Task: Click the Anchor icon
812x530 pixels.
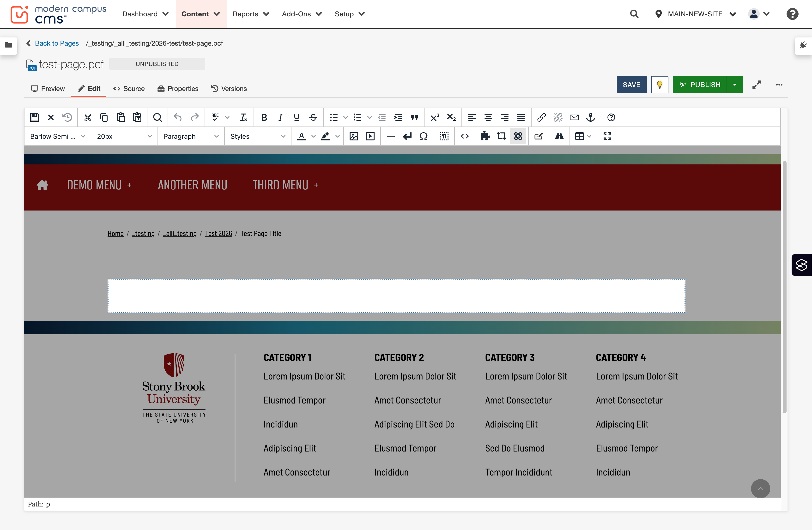Action: (x=591, y=117)
